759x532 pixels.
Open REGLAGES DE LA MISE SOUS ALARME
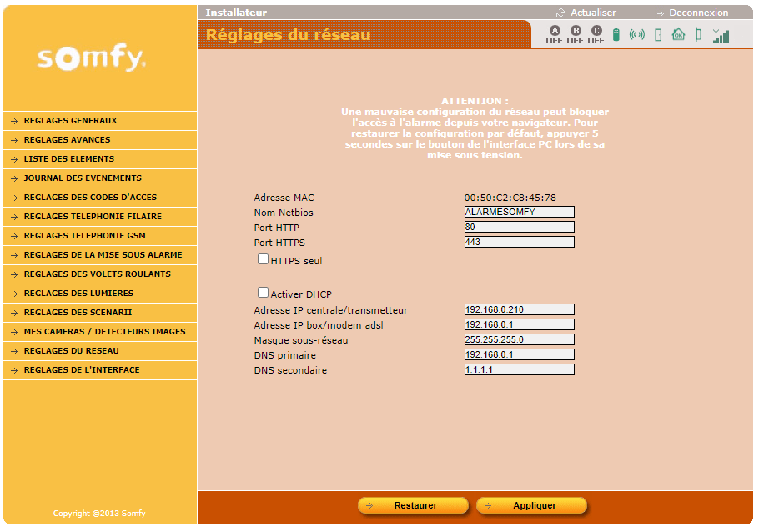[100, 255]
